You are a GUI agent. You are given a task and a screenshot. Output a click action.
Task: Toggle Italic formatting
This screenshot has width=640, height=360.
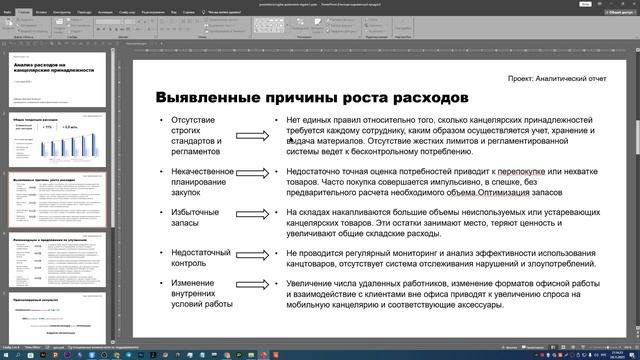[104, 29]
